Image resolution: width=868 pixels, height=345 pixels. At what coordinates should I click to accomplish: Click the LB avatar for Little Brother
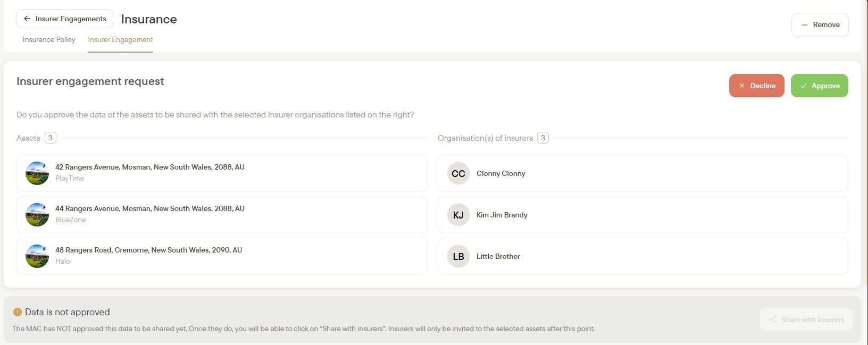[458, 256]
